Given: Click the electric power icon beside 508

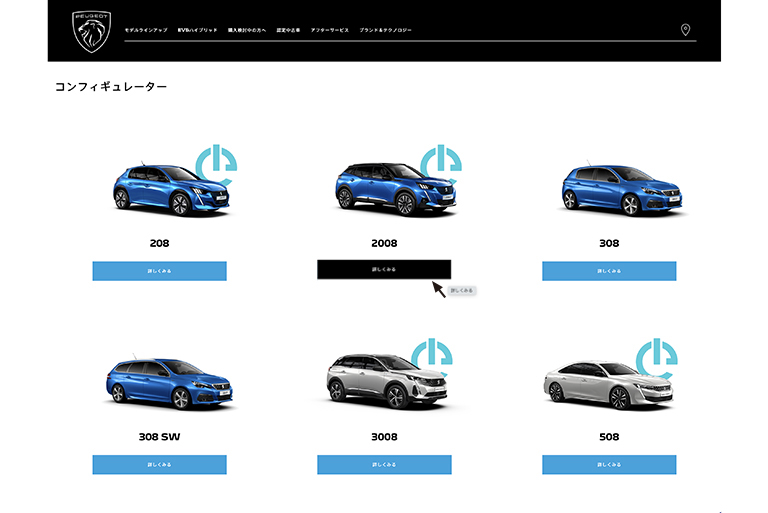Looking at the screenshot, I should pyautogui.click(x=657, y=357).
